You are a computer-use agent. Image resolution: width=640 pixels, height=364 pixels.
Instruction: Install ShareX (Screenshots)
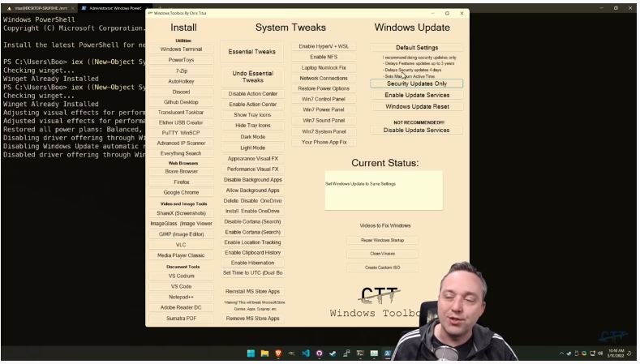point(181,213)
